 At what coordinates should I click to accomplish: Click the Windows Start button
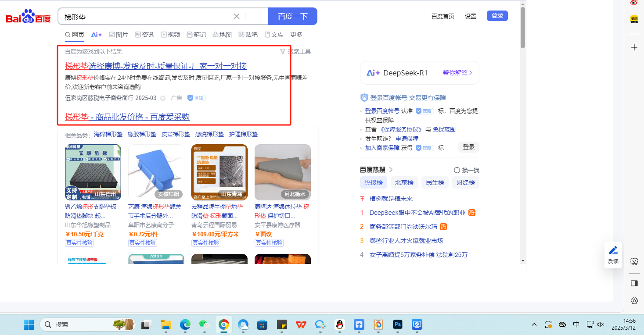(x=29, y=324)
